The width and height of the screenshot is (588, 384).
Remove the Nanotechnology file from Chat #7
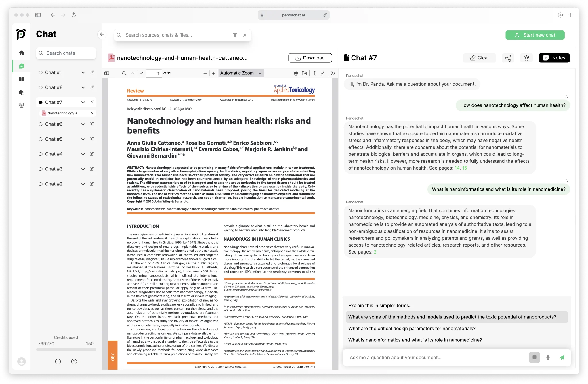click(92, 113)
